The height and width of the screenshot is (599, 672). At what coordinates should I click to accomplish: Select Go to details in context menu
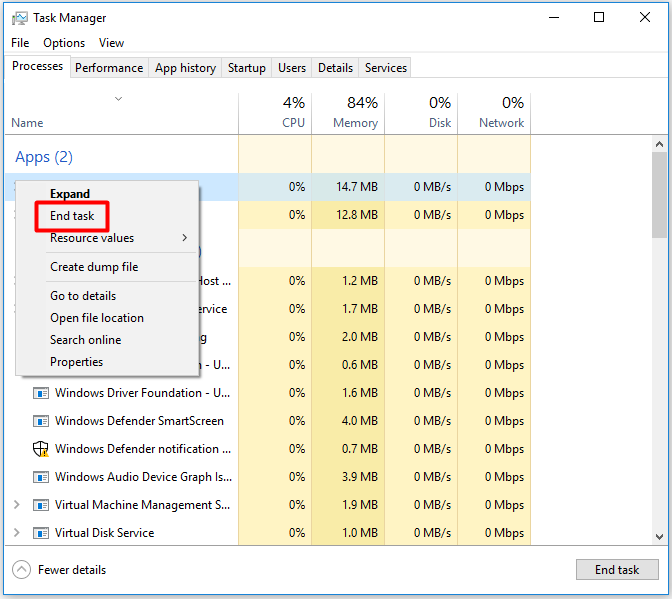click(x=107, y=296)
